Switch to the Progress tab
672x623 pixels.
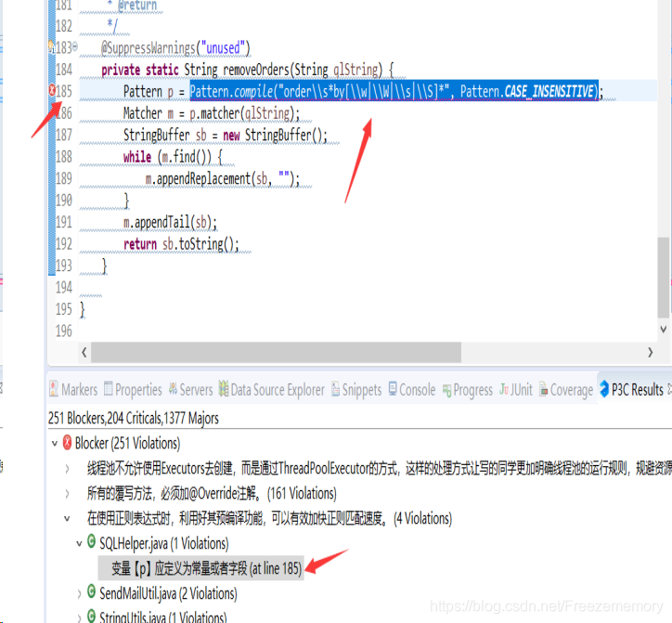[468, 390]
